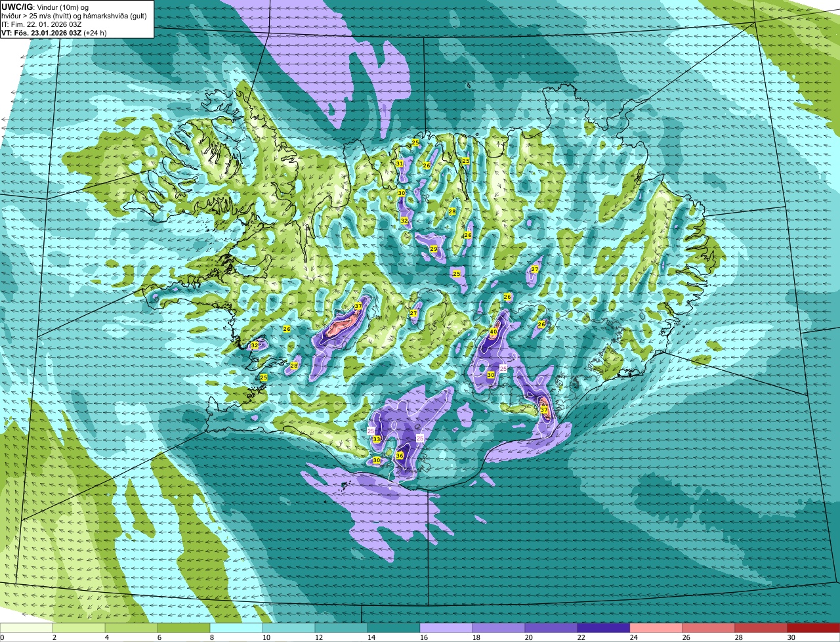Click the yellow 31 gust label
This screenshot has height=642, width=840.
[399, 163]
